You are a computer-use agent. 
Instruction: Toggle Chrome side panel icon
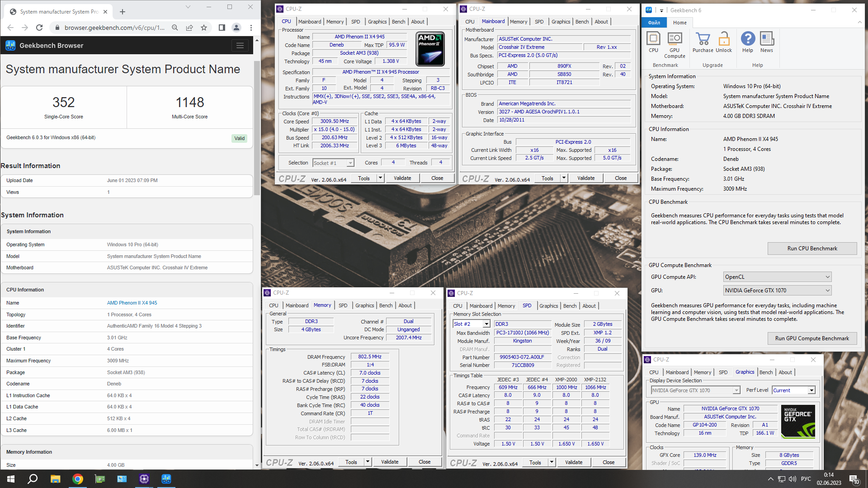pyautogui.click(x=222, y=28)
